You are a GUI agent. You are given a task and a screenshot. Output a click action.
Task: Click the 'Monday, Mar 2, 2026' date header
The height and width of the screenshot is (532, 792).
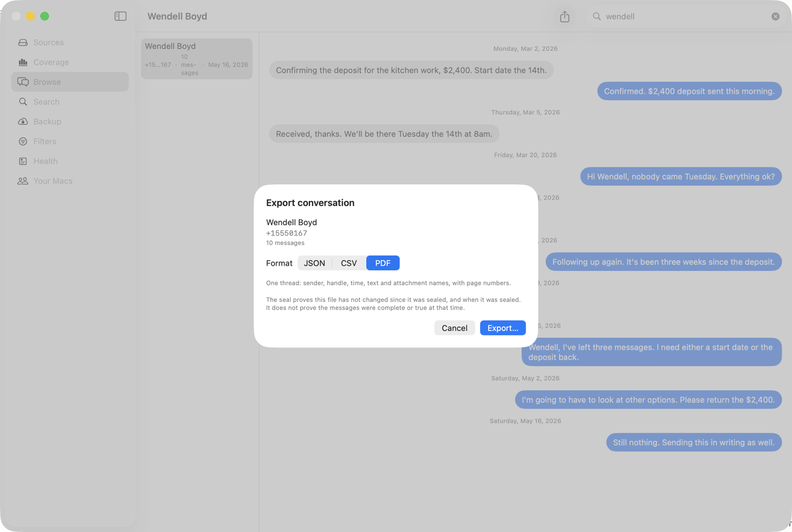(525, 48)
